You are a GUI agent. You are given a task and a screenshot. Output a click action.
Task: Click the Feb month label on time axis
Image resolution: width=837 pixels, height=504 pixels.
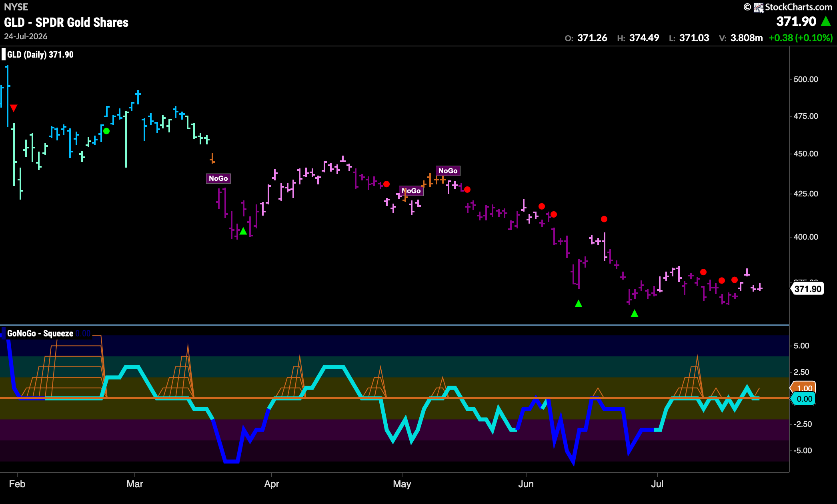tap(17, 484)
